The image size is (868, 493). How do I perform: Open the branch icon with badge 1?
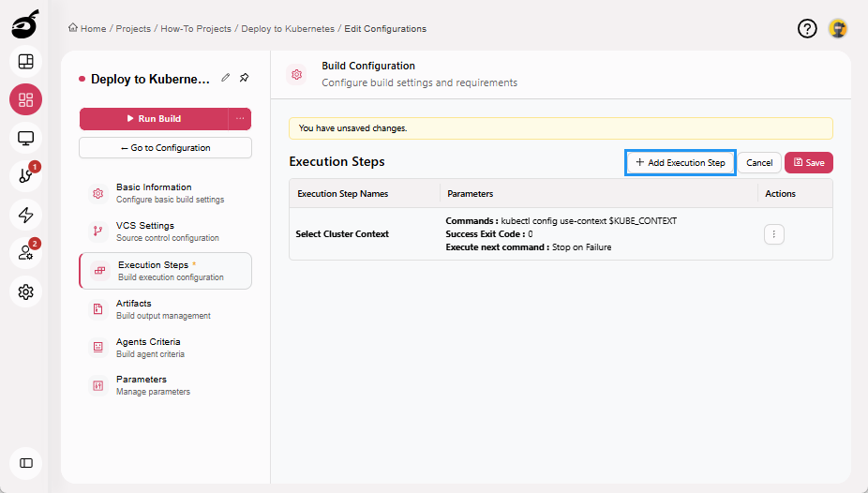pyautogui.click(x=25, y=176)
